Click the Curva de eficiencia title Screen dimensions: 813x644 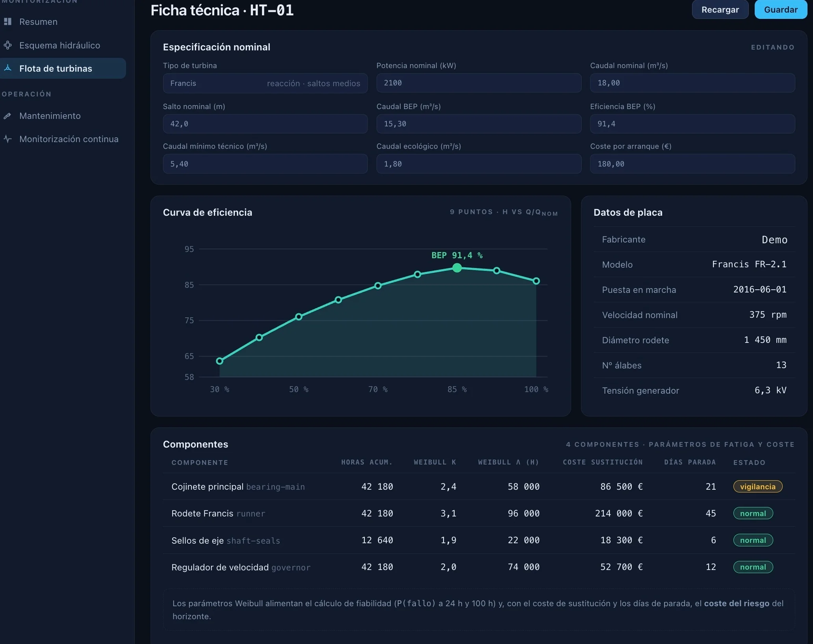[x=208, y=213]
